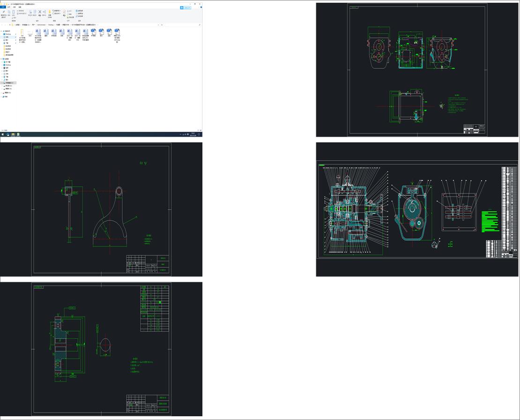Click the Delete X icon in the ribbon
The height and width of the screenshot is (420, 520).
click(x=40, y=12)
